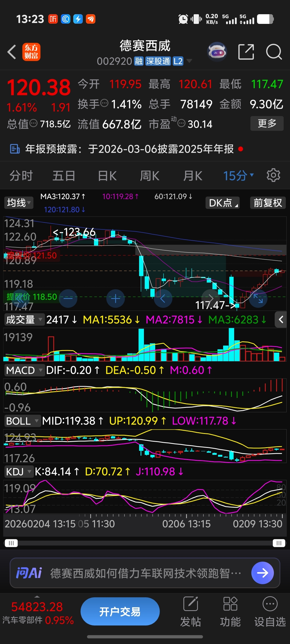This screenshot has width=290, height=644.
Task: Tap the 换手 info circle icon
Action: point(104,103)
